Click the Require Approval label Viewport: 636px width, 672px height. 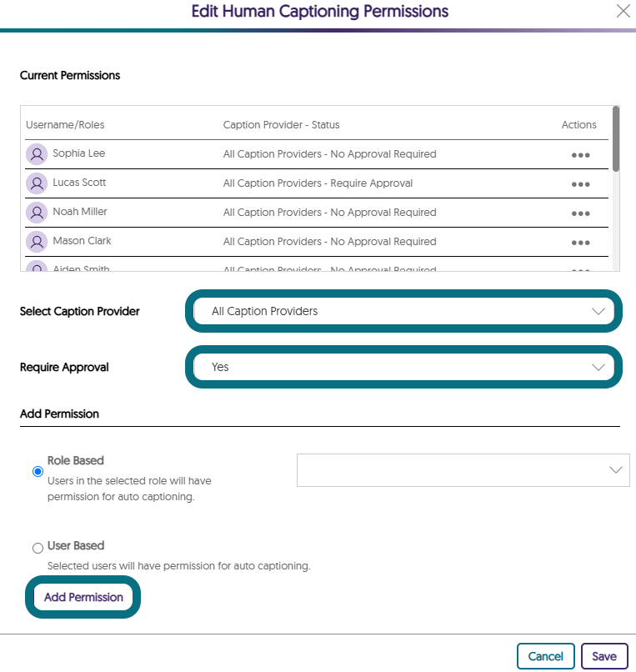[x=64, y=368]
